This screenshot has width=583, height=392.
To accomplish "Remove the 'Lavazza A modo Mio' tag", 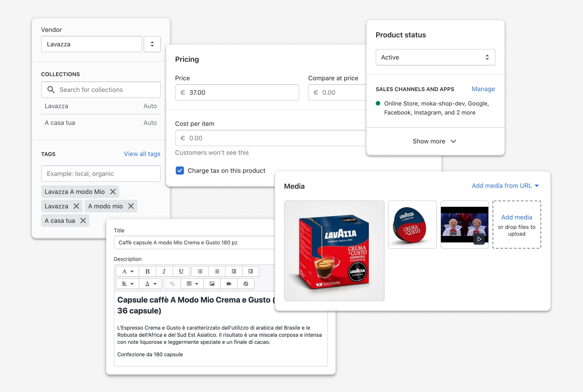I will tap(113, 192).
